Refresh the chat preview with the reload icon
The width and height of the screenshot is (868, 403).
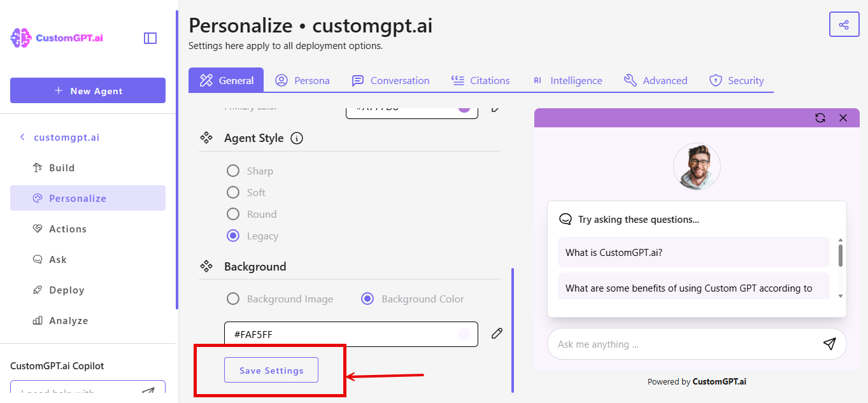821,118
